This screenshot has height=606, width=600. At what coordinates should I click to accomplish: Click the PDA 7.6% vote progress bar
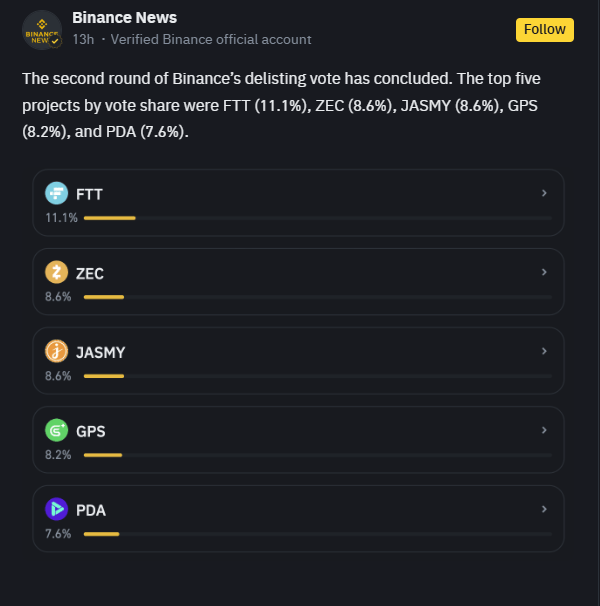click(318, 534)
